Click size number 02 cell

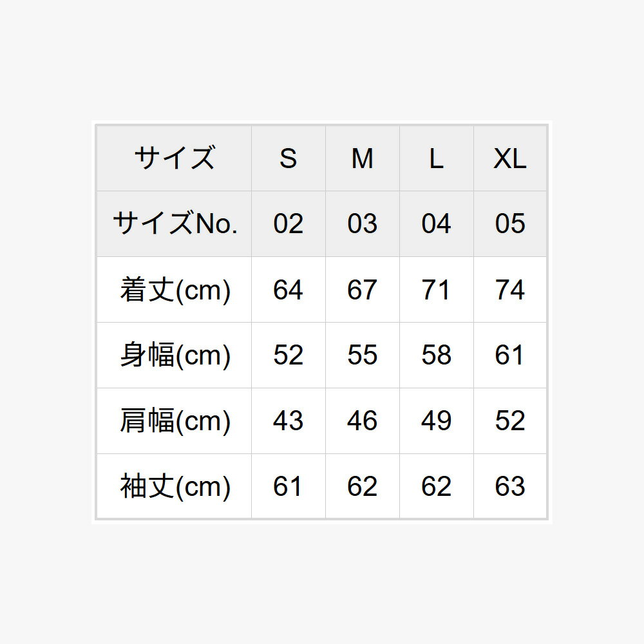click(x=288, y=224)
